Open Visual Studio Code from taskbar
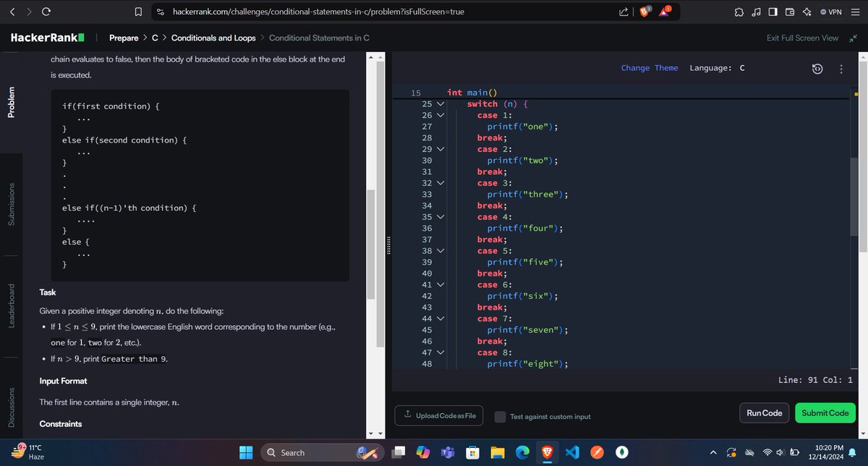Image resolution: width=868 pixels, height=466 pixels. (572, 452)
